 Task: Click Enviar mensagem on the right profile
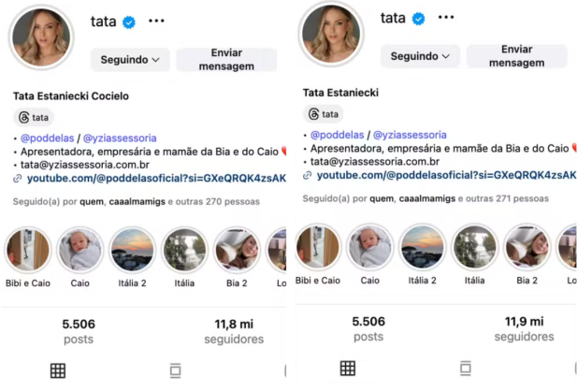click(516, 56)
